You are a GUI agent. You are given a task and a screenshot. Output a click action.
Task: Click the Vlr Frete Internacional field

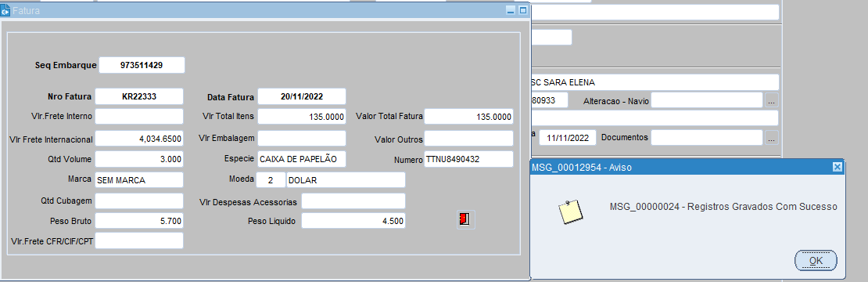coord(139,139)
